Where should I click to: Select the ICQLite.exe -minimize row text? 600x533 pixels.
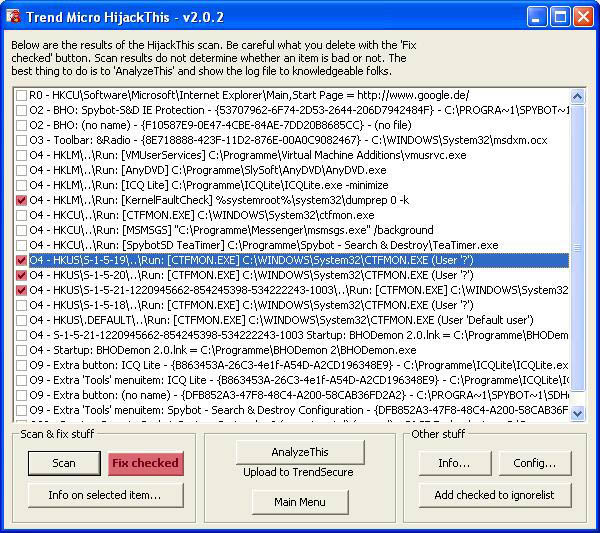click(209, 185)
